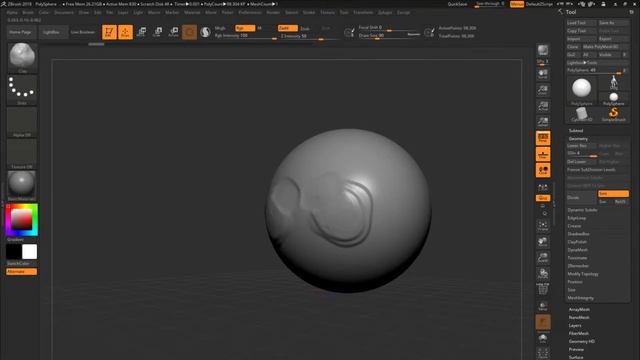
Task: Select the SimpleBrush tool thumbnail
Action: point(613,114)
